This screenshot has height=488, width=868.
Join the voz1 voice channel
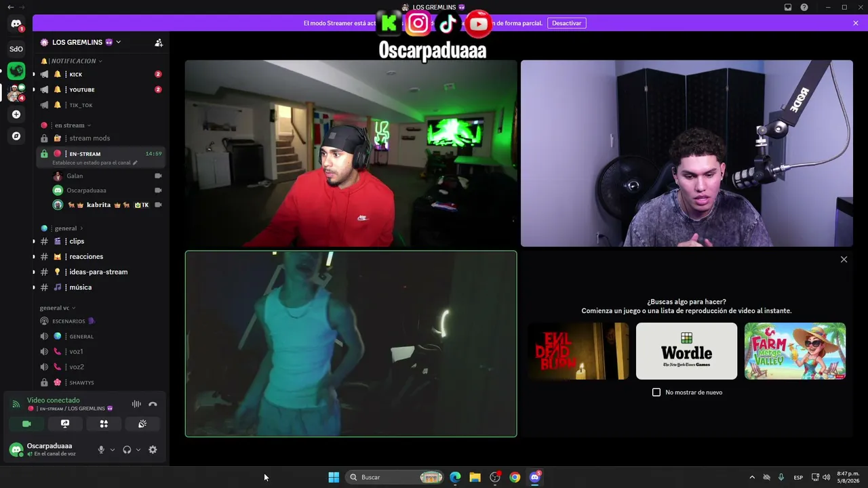point(101,352)
